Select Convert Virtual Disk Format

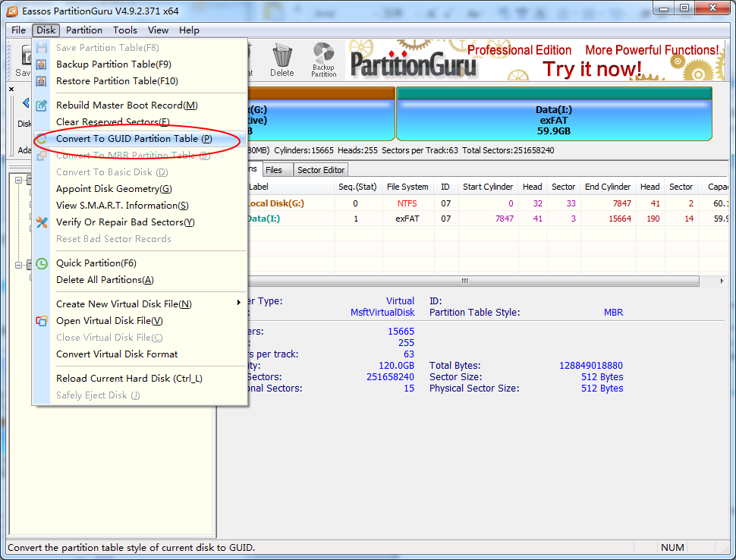coord(140,354)
